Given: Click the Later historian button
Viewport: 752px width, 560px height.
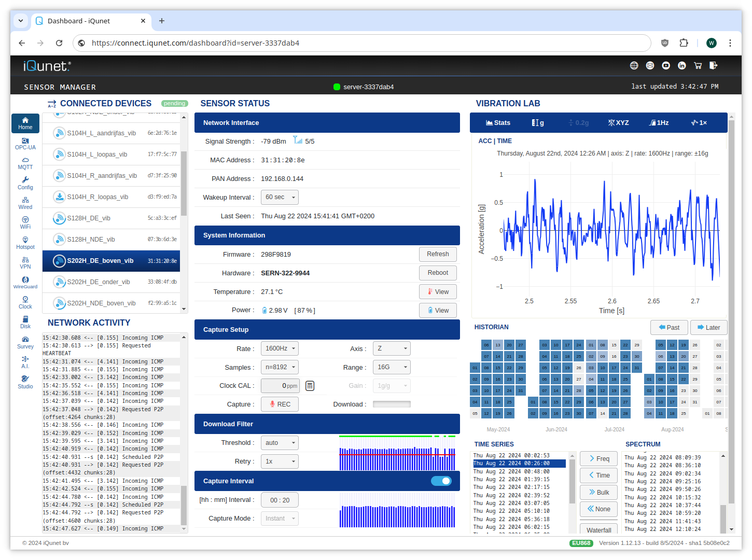Looking at the screenshot, I should pyautogui.click(x=709, y=327).
